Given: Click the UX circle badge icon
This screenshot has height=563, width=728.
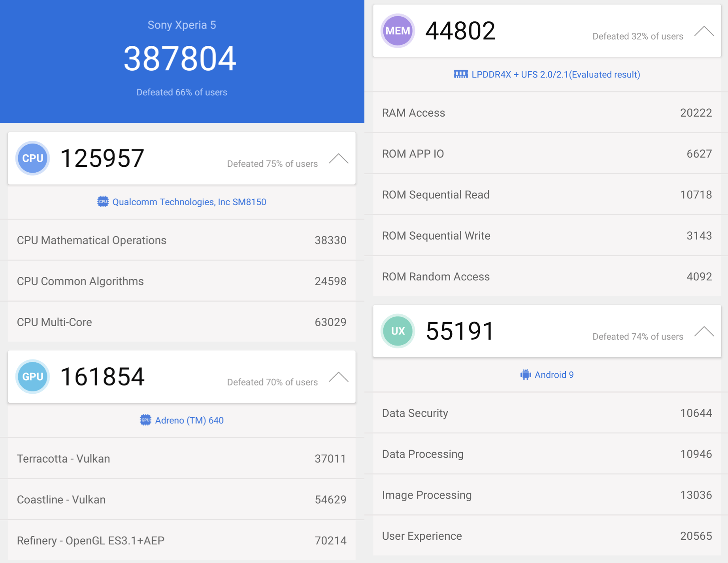Looking at the screenshot, I should pos(398,331).
